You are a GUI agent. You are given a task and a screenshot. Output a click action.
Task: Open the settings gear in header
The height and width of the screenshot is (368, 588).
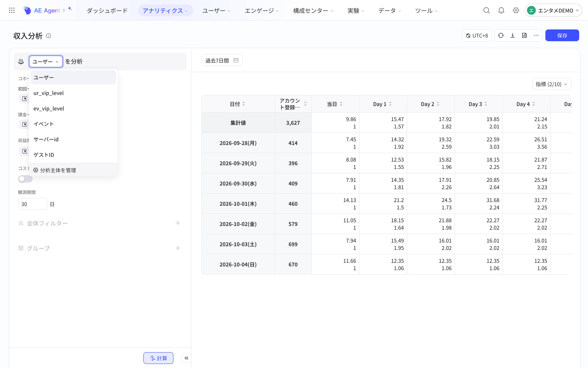516,10
